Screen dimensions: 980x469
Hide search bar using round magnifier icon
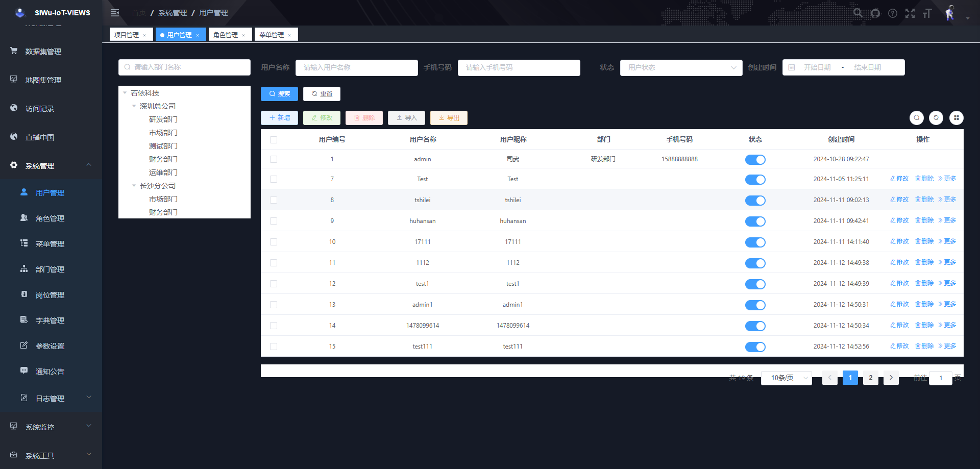click(916, 118)
